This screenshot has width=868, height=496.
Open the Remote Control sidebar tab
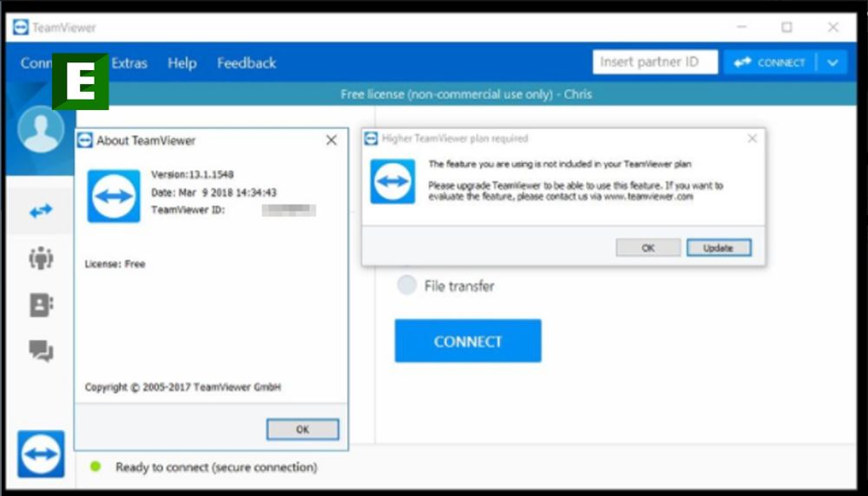[41, 211]
